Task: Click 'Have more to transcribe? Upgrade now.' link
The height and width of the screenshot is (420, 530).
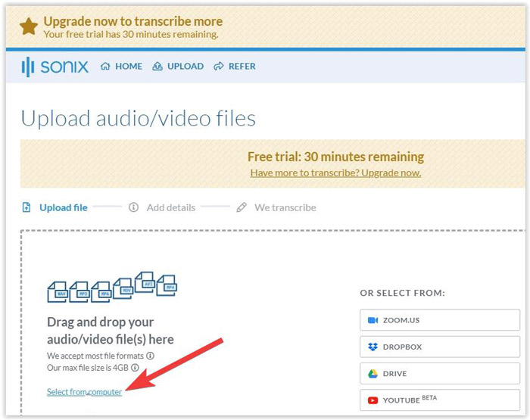Action: (335, 173)
